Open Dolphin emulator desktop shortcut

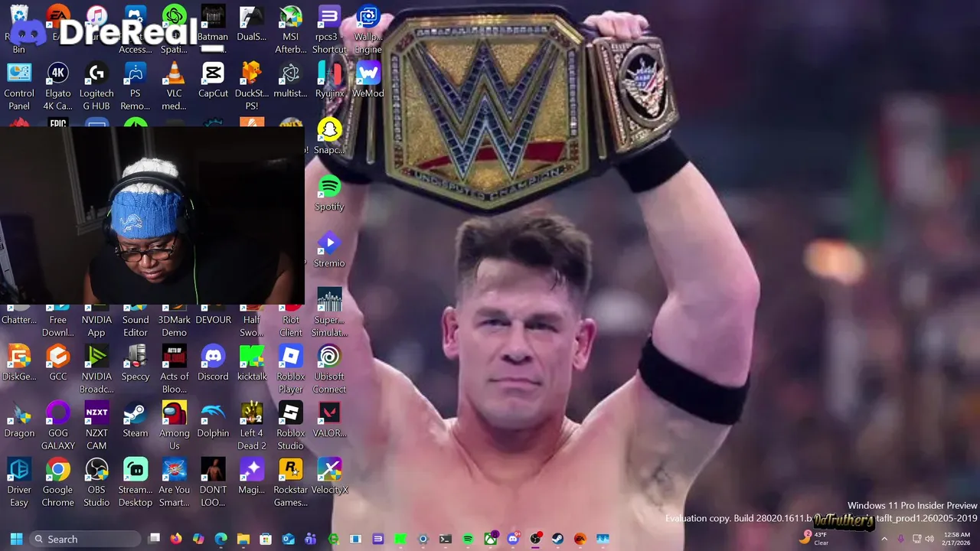(213, 420)
